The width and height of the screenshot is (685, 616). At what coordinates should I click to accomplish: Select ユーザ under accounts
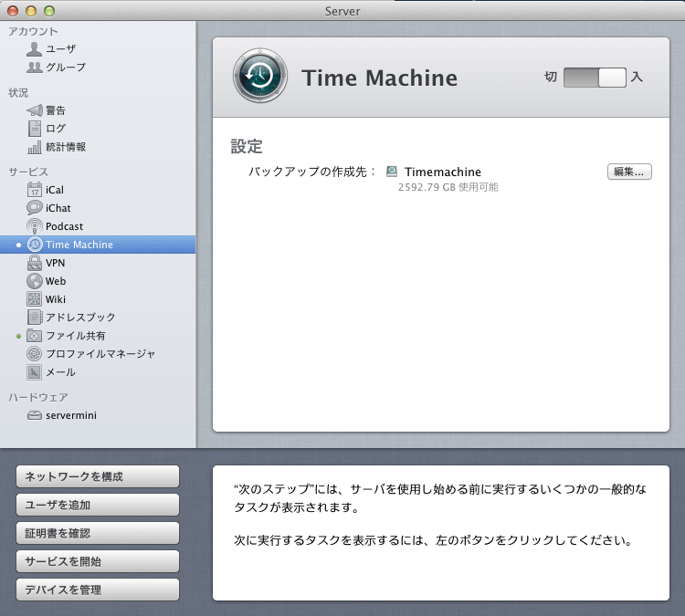pos(60,49)
